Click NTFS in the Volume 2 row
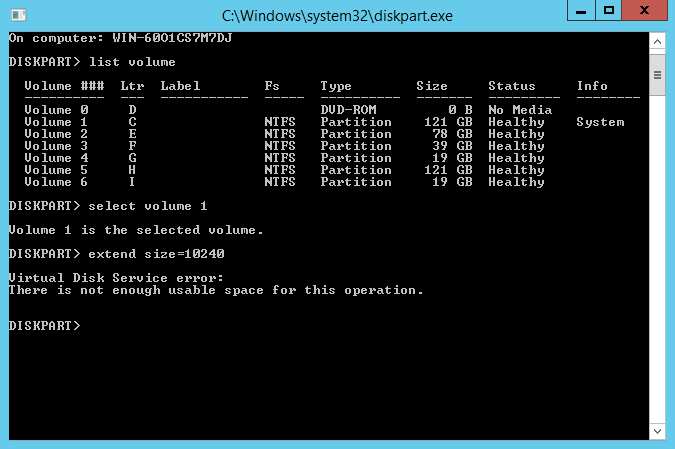The height and width of the screenshot is (449, 675). [x=280, y=134]
